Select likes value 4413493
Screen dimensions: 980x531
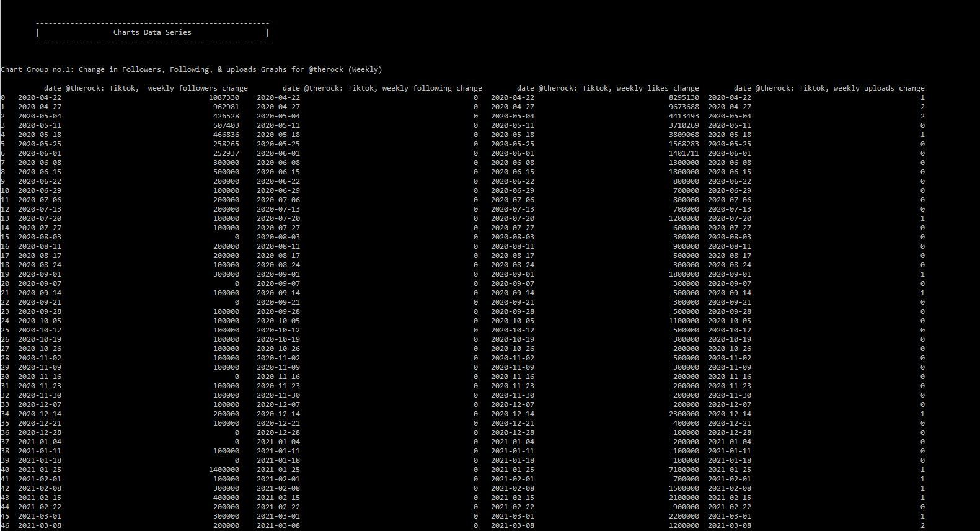tap(684, 116)
